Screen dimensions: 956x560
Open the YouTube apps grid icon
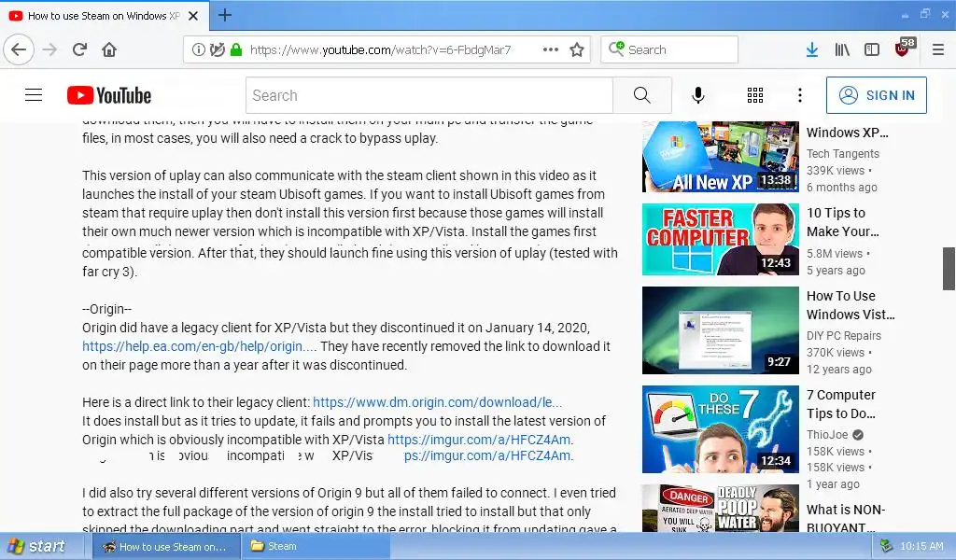pos(754,95)
